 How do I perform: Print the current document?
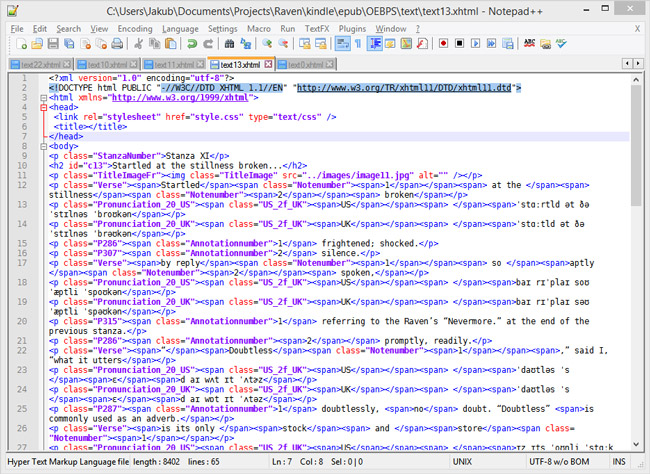click(x=117, y=44)
